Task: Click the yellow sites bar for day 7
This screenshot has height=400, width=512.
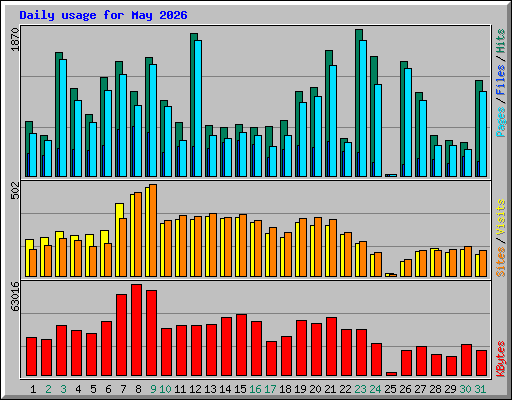Action: coord(118,240)
